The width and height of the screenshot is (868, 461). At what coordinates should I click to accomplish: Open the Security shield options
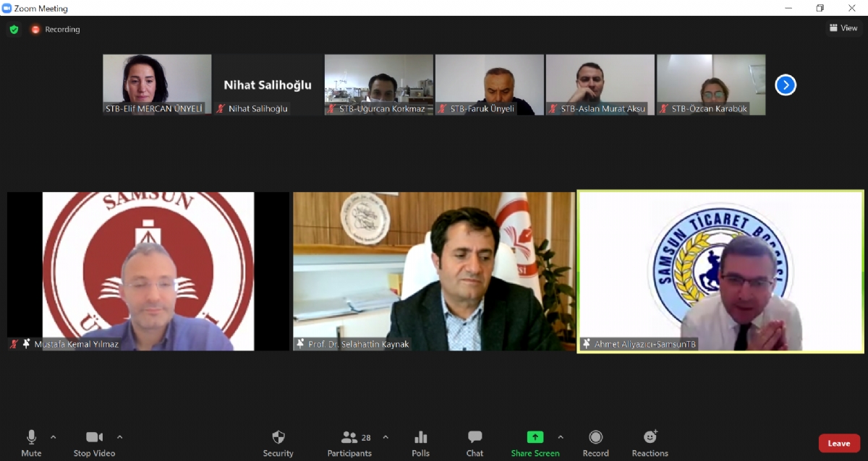(x=278, y=438)
